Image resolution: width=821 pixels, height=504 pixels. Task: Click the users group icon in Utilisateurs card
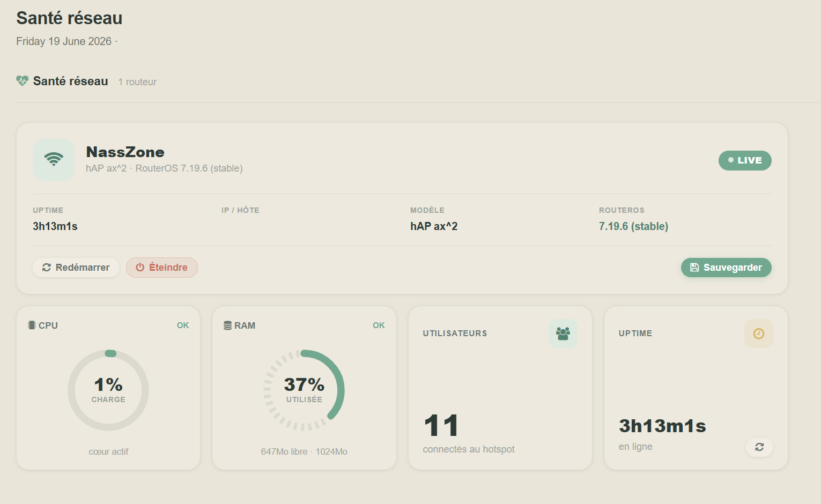coord(563,333)
